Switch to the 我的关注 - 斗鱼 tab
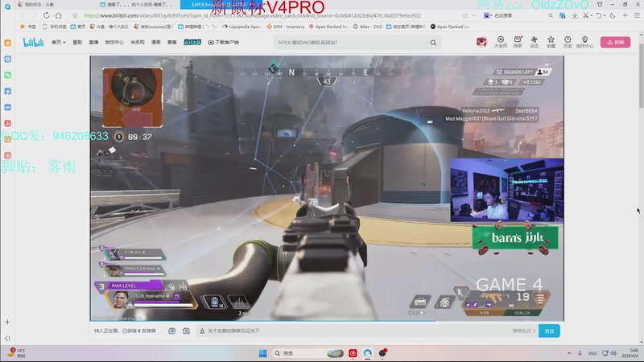 coord(35,5)
